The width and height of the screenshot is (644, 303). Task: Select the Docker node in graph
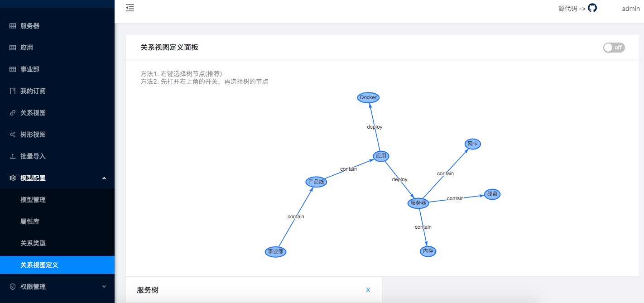368,97
